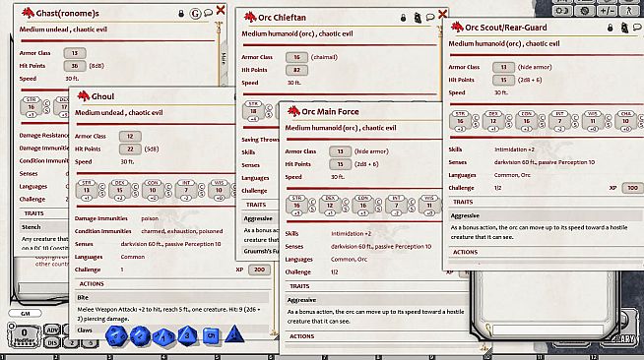Screen dimensions: 644x360
Task: Open the gear options toolbar button
Action: coord(585,11)
